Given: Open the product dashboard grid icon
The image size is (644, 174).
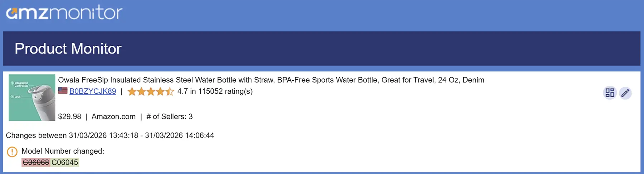Looking at the screenshot, I should tap(610, 93).
